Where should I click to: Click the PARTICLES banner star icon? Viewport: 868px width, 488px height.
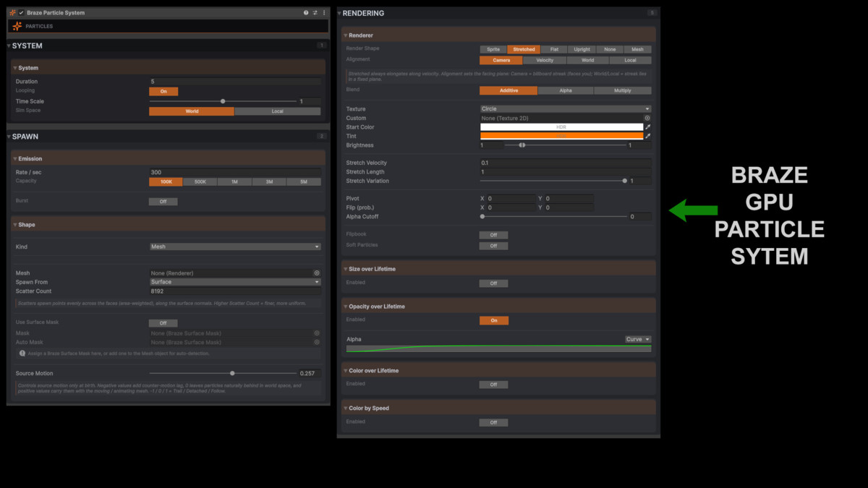click(x=17, y=26)
